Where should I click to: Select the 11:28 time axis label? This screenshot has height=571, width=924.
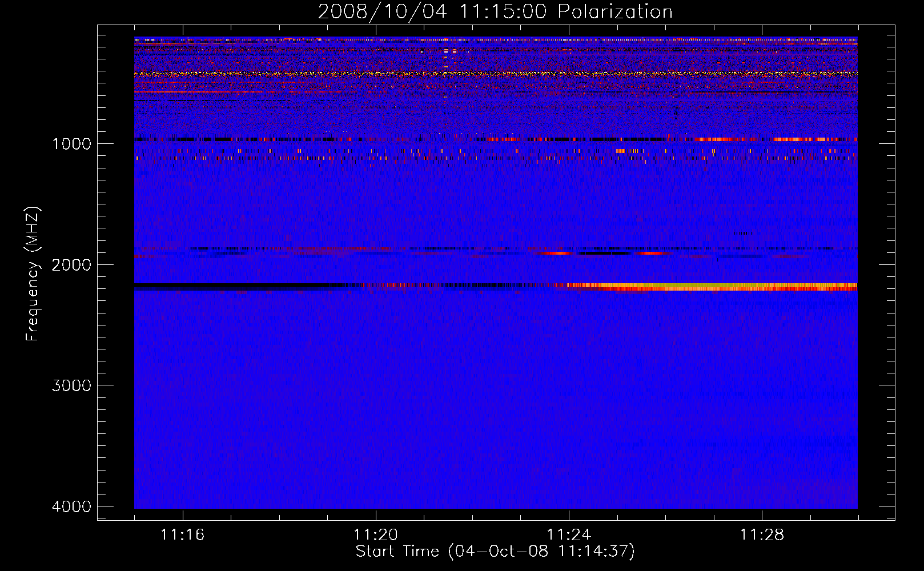(x=762, y=535)
